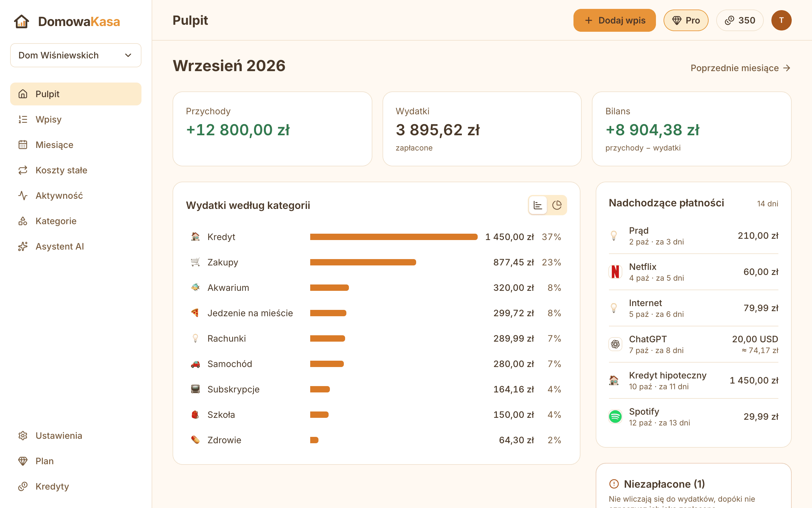Click the Pro plan badge

pos(686,21)
